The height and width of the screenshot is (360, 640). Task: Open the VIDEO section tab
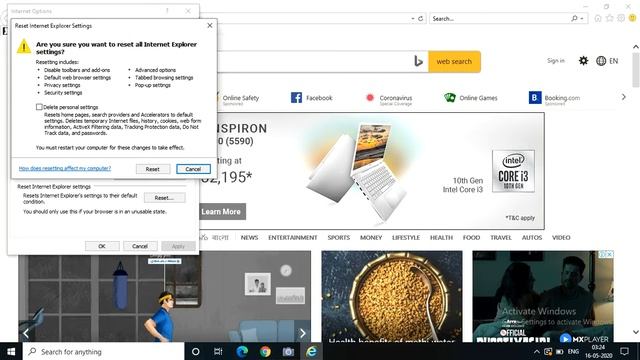pyautogui.click(x=561, y=237)
